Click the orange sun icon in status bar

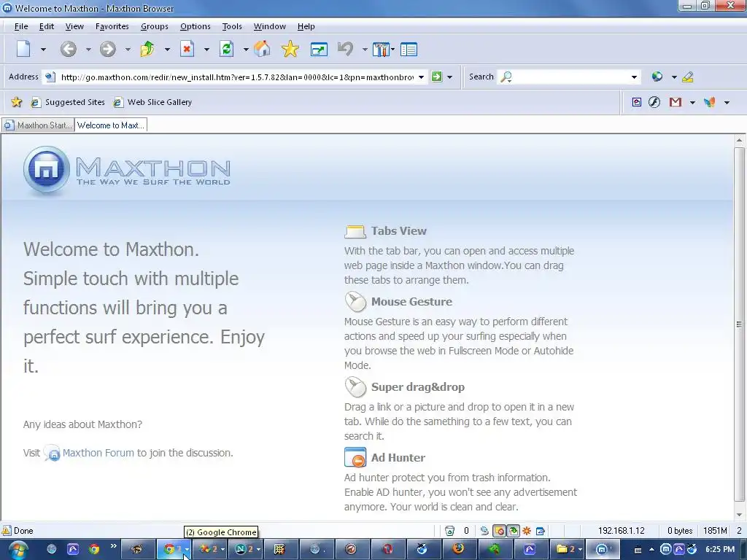[x=527, y=531]
